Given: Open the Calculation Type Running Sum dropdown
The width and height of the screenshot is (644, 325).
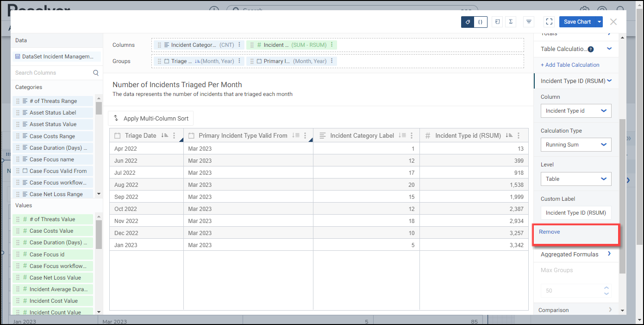Looking at the screenshot, I should [575, 145].
